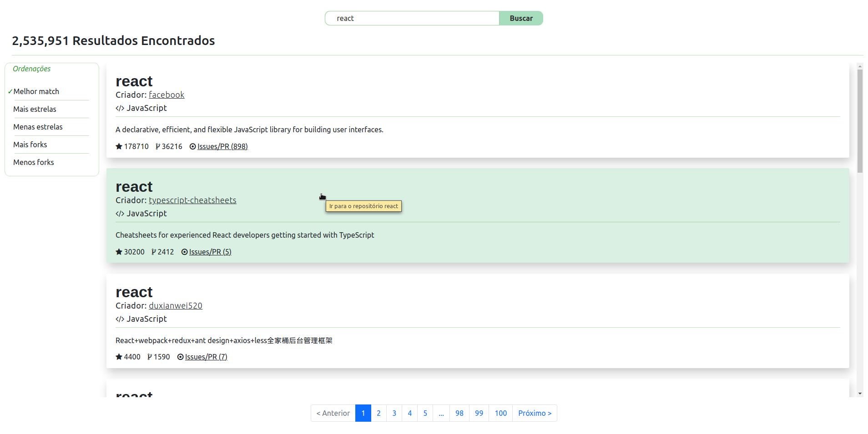The height and width of the screenshot is (434, 868).
Task: Click checkmark icon beside 'Melhor match'
Action: pyautogui.click(x=10, y=91)
